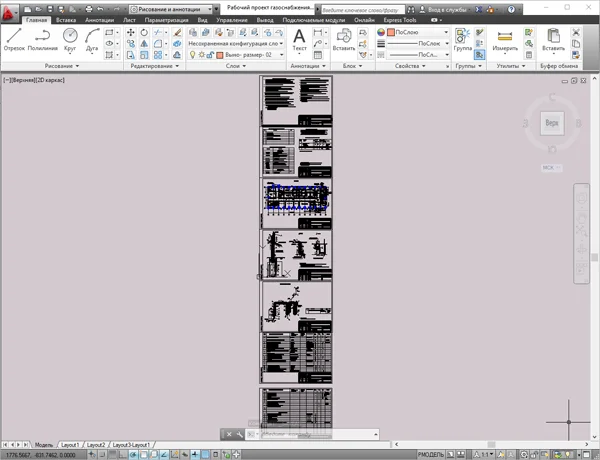
Task: Open the AutoCAD application menu button
Action: [9, 13]
